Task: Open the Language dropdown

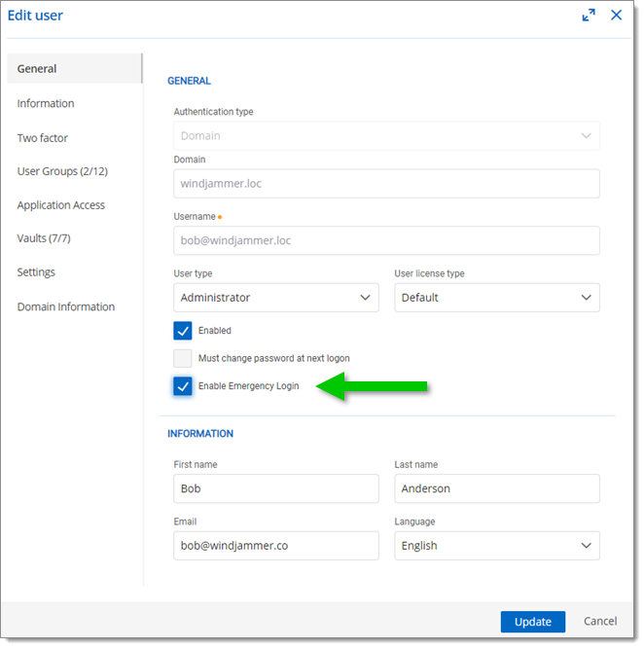Action: coord(497,546)
